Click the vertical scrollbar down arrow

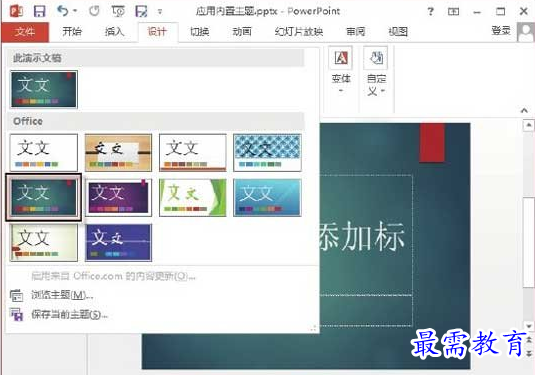point(529,326)
